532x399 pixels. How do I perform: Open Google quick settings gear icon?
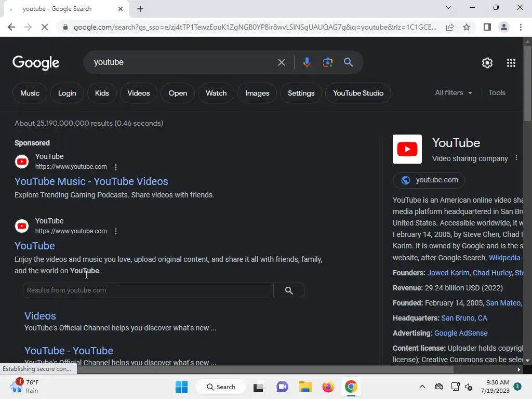[487, 63]
